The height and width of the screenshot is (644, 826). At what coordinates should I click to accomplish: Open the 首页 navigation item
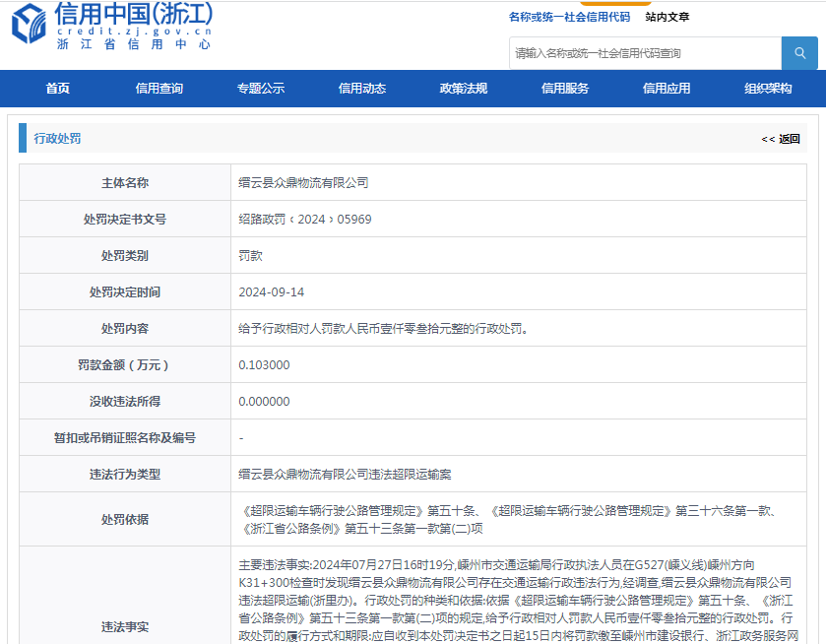(58, 89)
